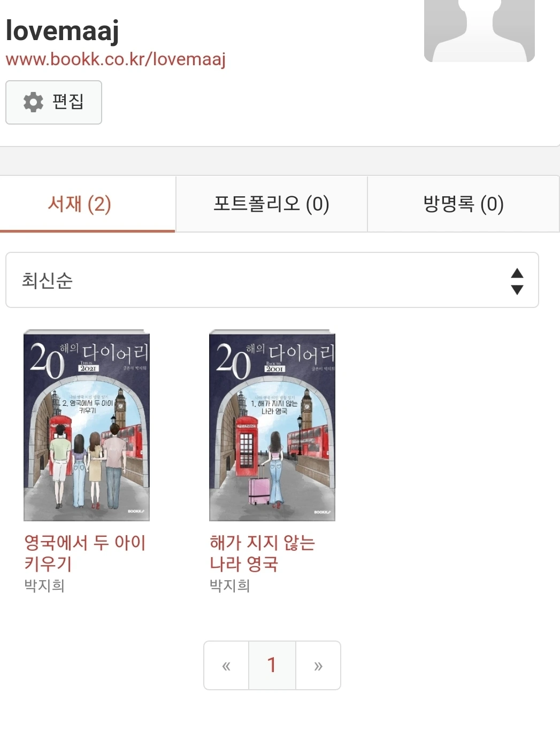Image resolution: width=560 pixels, height=748 pixels.
Task: Switch to the 포트폴리오 (0) tab
Action: point(271,204)
